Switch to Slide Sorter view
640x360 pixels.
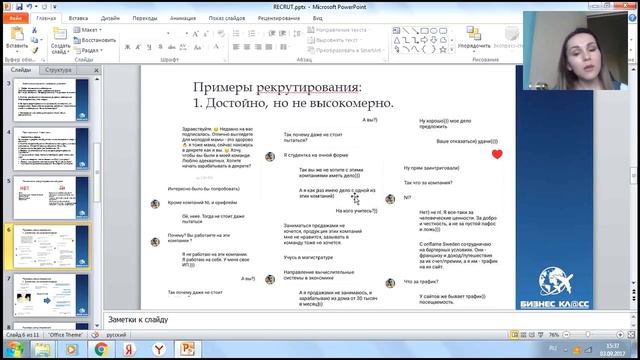(524, 335)
